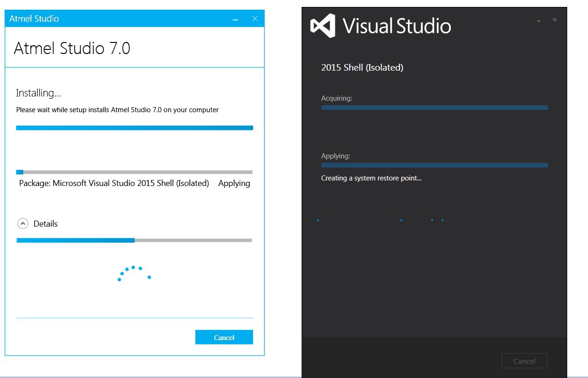The height and width of the screenshot is (378, 588).
Task: Close the Visual Studio setup window
Action: click(x=555, y=20)
